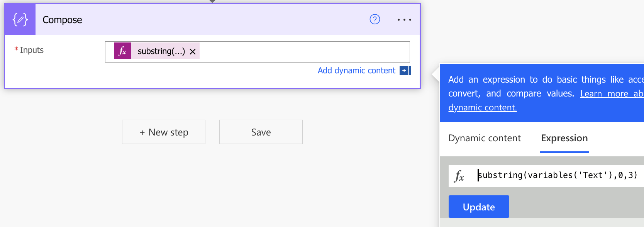Screen dimensions: 644x227
Task: Select the substring(...) token text
Action: pyautogui.click(x=161, y=51)
